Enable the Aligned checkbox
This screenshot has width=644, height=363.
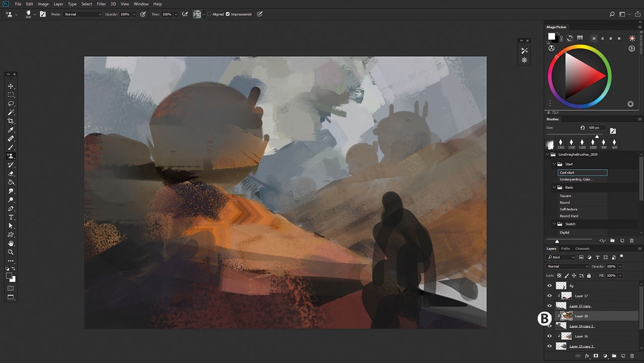point(209,14)
